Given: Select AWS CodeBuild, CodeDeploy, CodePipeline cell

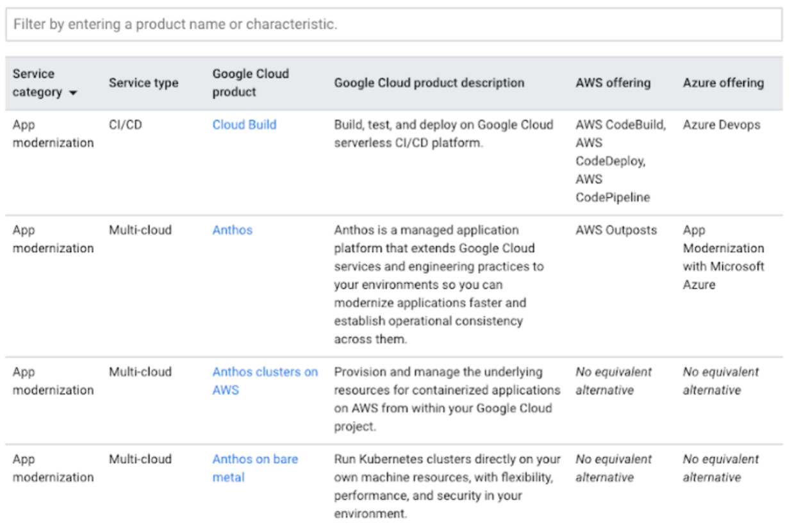Looking at the screenshot, I should [620, 161].
